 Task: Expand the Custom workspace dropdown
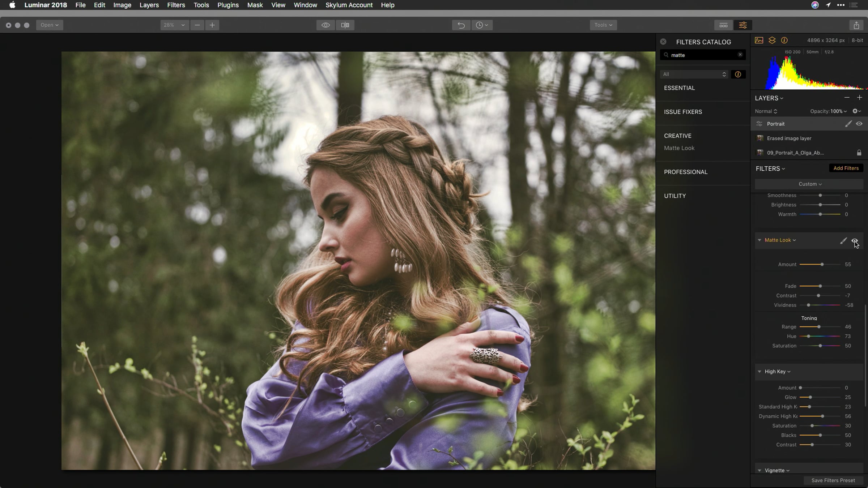point(809,184)
